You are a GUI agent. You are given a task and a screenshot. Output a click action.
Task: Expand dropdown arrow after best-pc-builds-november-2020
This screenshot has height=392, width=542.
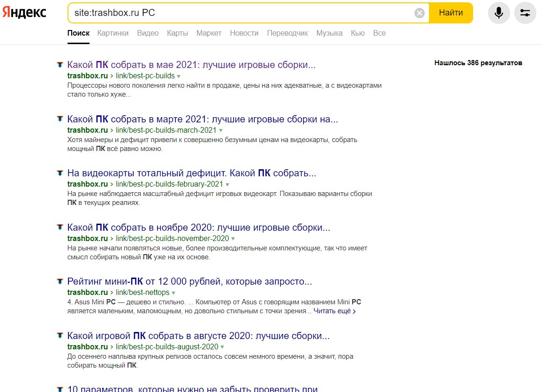pos(233,239)
